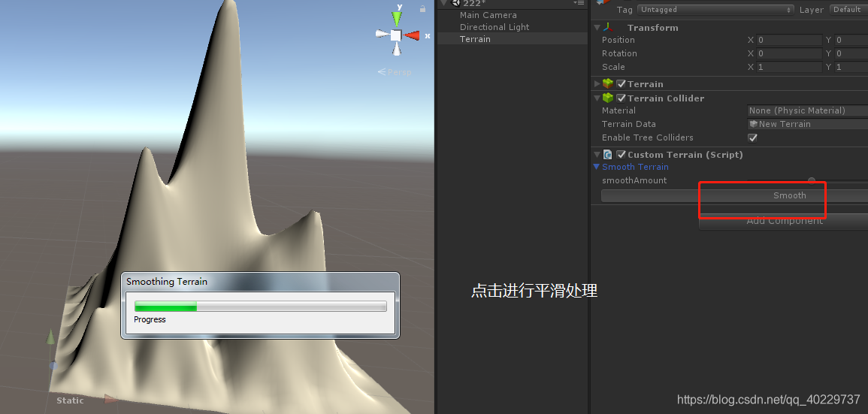Image resolution: width=868 pixels, height=414 pixels.
Task: Disable the Terrain Collider component checkbox
Action: point(621,98)
